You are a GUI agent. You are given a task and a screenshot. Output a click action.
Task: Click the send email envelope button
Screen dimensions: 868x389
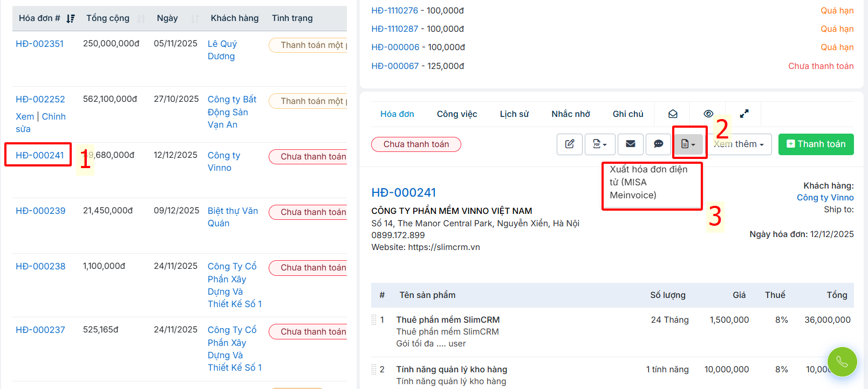click(x=630, y=144)
